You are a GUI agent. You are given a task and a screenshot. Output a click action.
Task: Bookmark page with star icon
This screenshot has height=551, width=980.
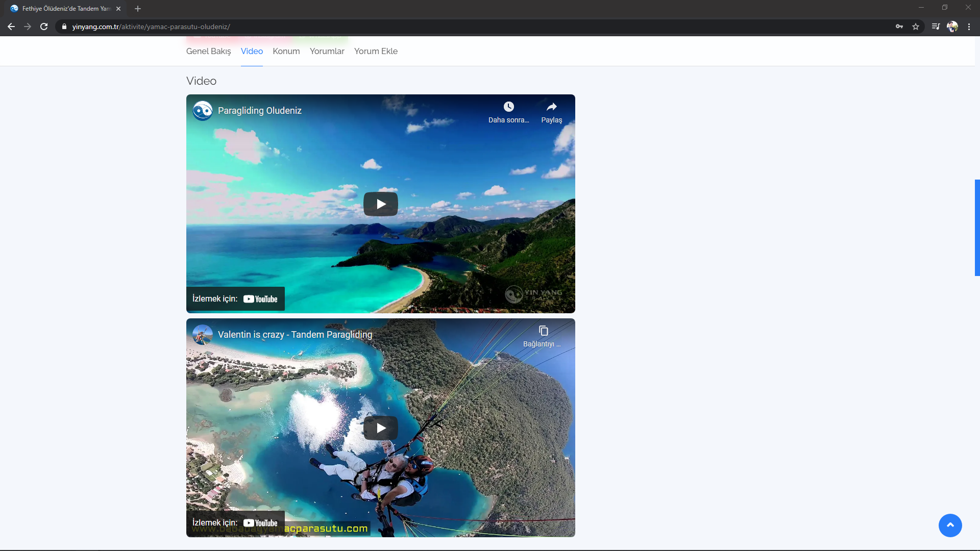(x=916, y=27)
